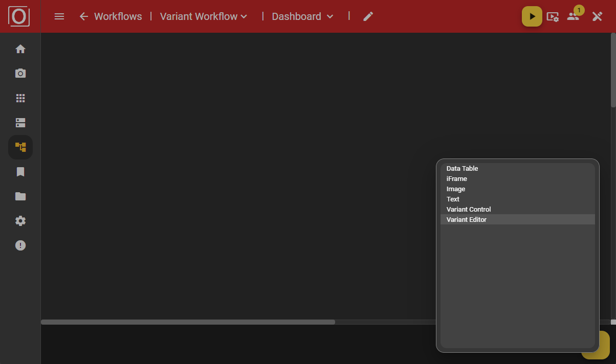This screenshot has width=616, height=364.
Task: Open application settings via the gear icon
Action: point(20,220)
